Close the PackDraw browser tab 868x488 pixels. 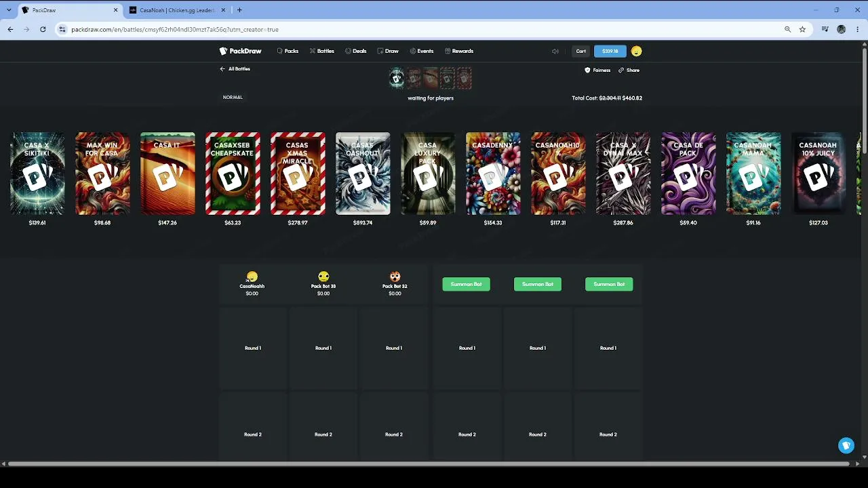pos(116,10)
